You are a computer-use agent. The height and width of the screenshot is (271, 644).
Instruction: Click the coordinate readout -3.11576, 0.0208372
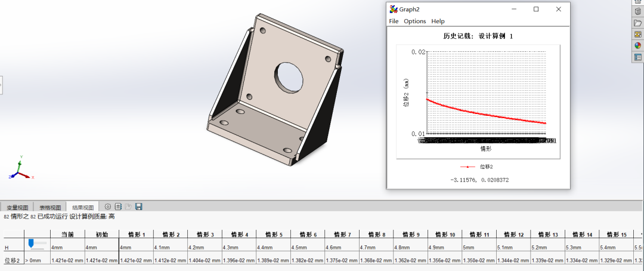(479, 180)
